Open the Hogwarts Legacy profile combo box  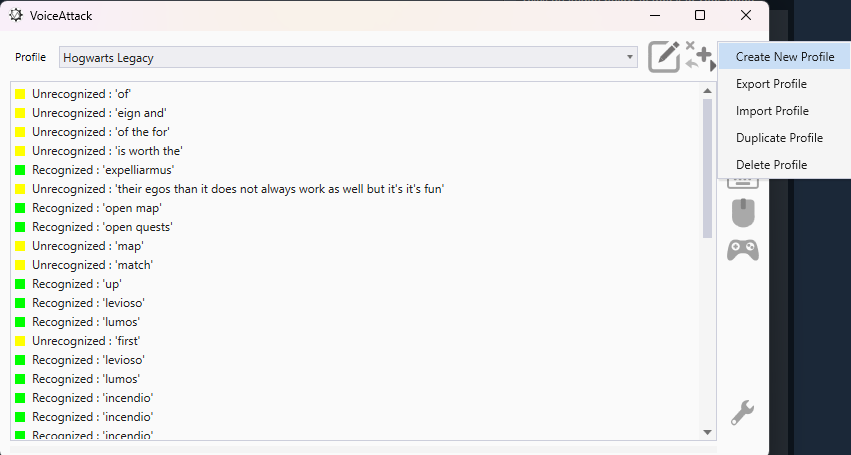(340, 58)
